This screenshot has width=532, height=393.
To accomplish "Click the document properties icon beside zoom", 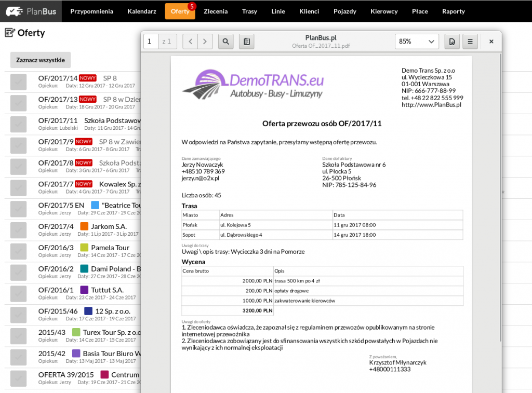I will click(451, 42).
